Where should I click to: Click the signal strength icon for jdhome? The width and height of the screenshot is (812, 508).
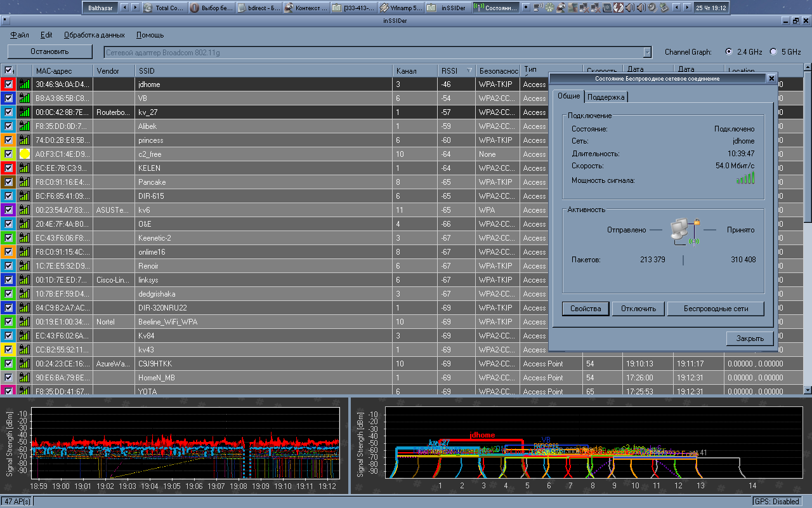tap(25, 84)
